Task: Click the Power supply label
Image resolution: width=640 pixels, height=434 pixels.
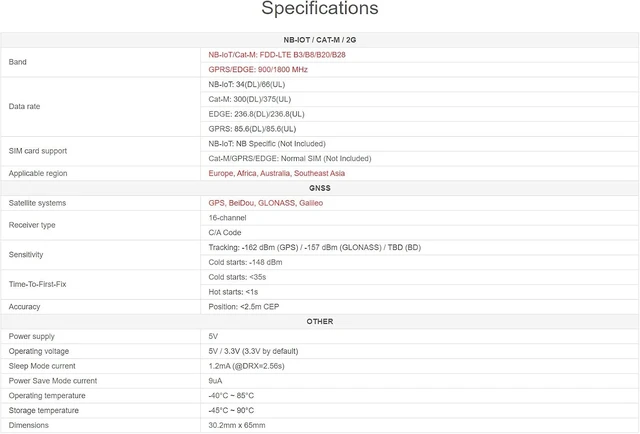Action: (31, 336)
